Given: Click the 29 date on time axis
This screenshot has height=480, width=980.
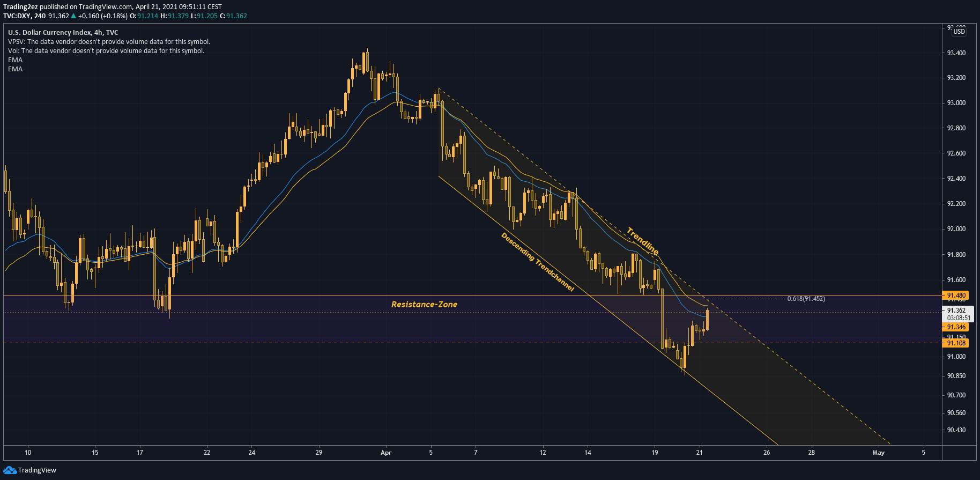Looking at the screenshot, I should click(319, 453).
